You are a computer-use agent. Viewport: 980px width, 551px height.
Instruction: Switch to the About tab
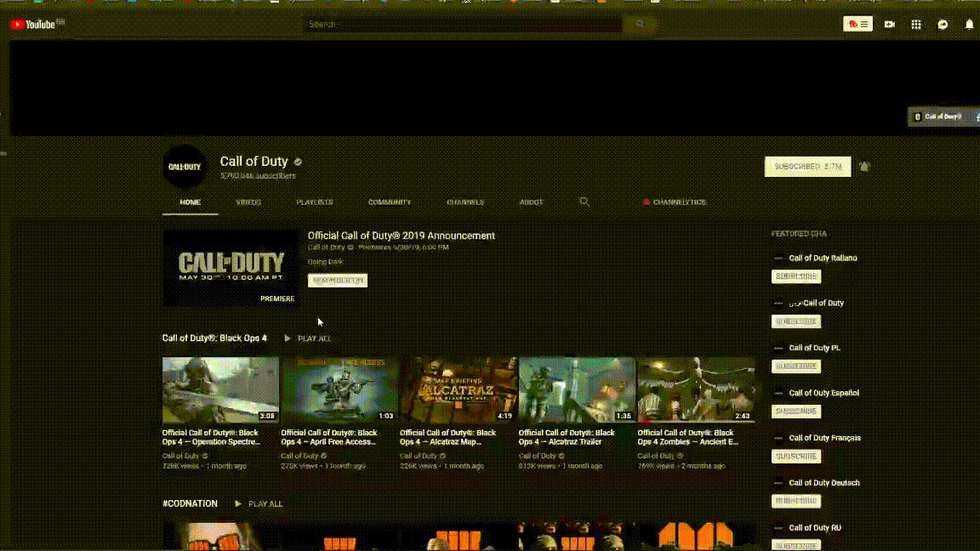click(x=531, y=202)
